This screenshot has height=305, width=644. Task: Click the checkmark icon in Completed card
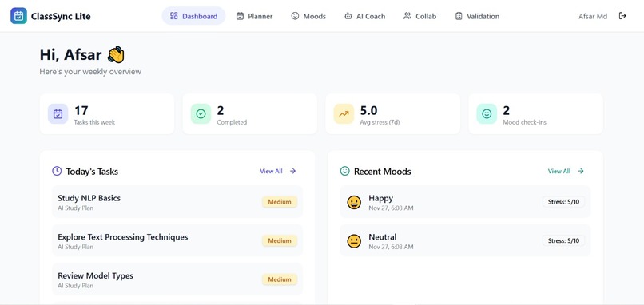click(201, 113)
